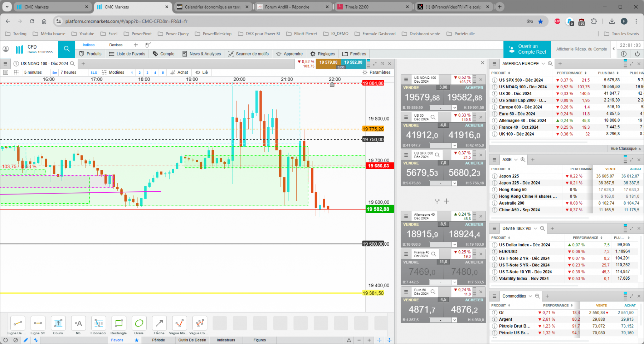Image resolution: width=644 pixels, height=344 pixels.
Task: Select the Vague Motrice wave tool
Action: click(179, 323)
